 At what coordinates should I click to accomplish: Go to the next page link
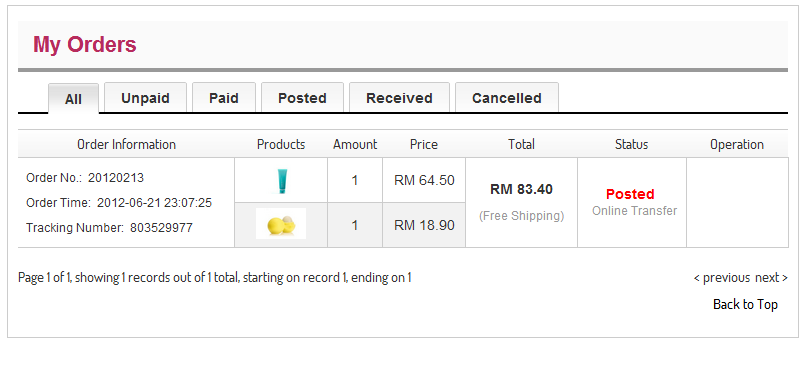pyautogui.click(x=771, y=278)
